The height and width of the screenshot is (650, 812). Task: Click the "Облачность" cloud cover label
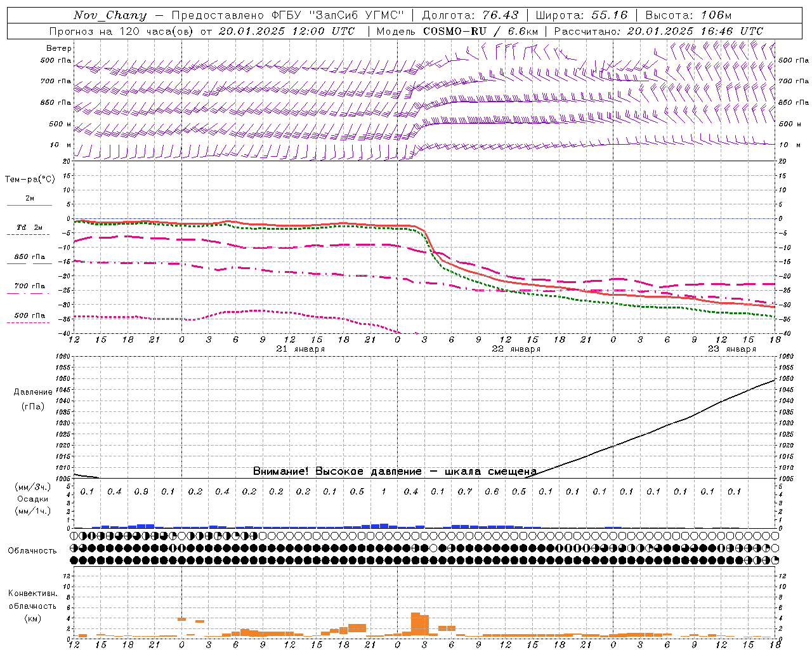(x=32, y=550)
